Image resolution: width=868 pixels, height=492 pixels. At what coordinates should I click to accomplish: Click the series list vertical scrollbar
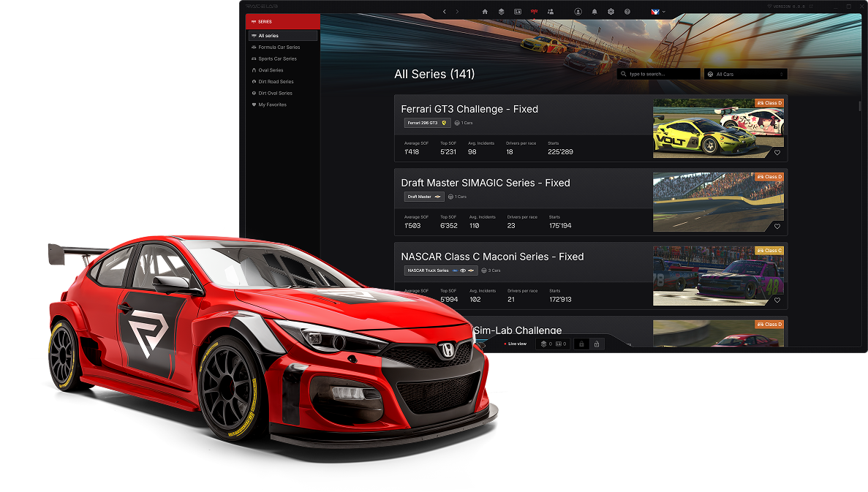coord(860,106)
